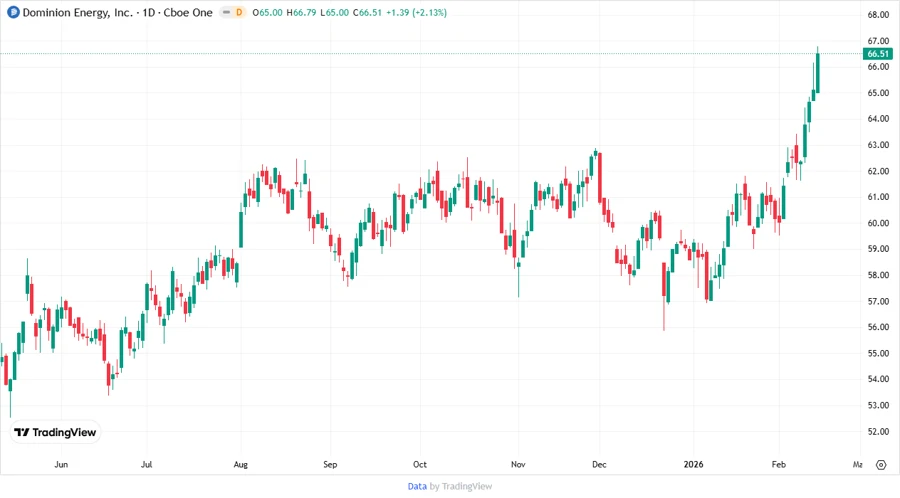This screenshot has height=498, width=900.
Task: Click the open value O65.00 in legend
Action: coord(267,13)
